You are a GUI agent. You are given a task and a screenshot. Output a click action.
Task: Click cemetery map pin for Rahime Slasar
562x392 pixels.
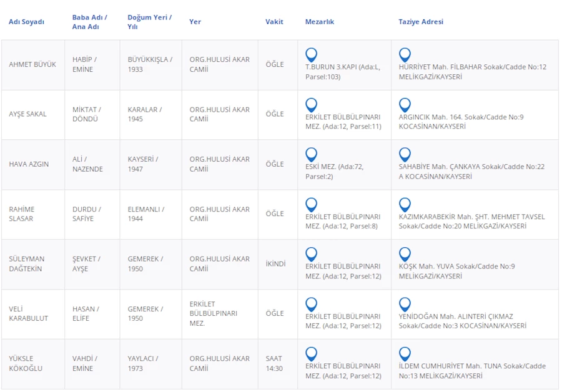(311, 205)
